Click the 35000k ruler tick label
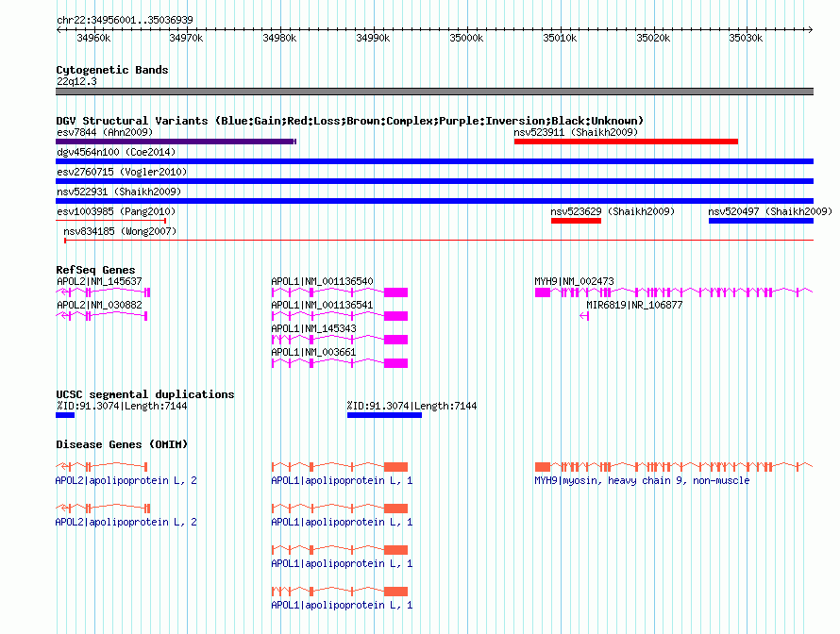Screen dimensions: 840x634 (466, 38)
